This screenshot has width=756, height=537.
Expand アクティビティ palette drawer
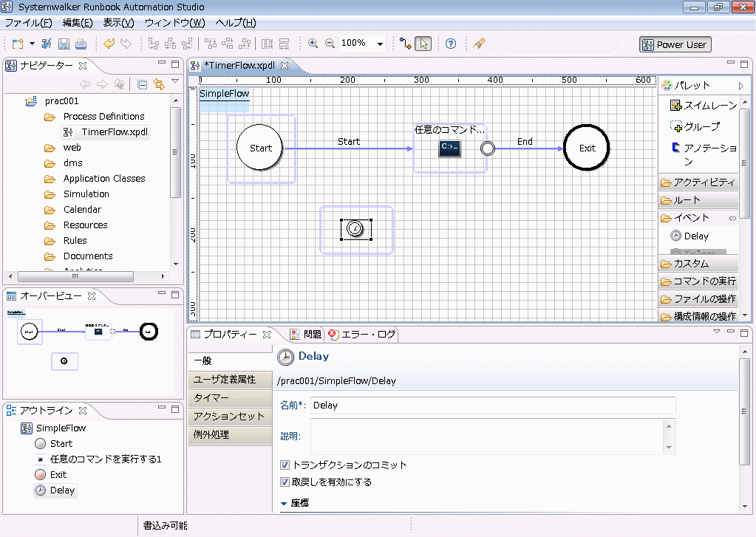pyautogui.click(x=698, y=182)
